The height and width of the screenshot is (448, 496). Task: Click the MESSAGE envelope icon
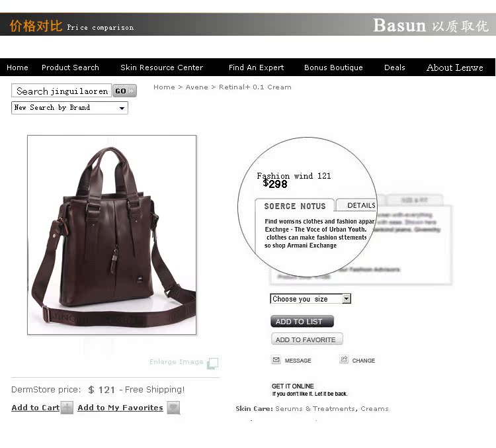276,360
